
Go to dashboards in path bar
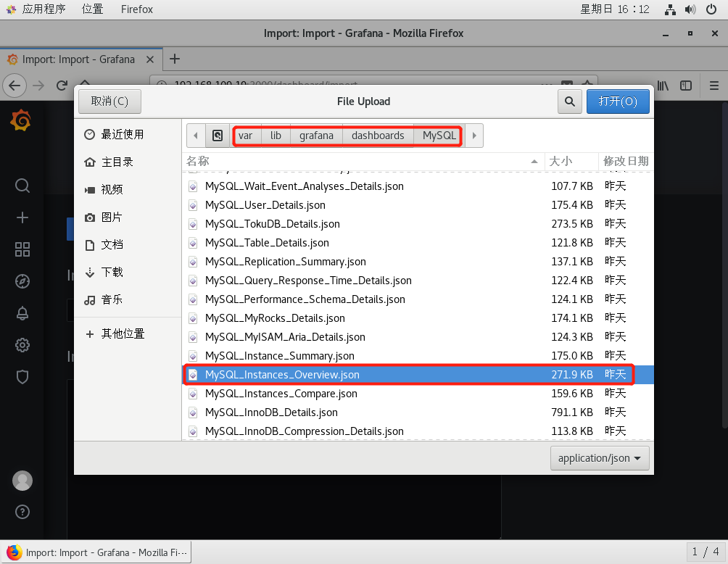point(378,136)
